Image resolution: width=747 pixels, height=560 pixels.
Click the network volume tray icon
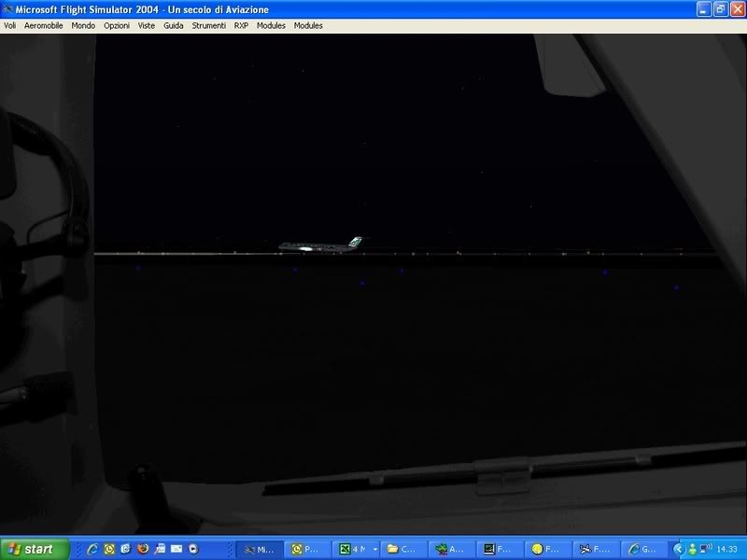706,549
